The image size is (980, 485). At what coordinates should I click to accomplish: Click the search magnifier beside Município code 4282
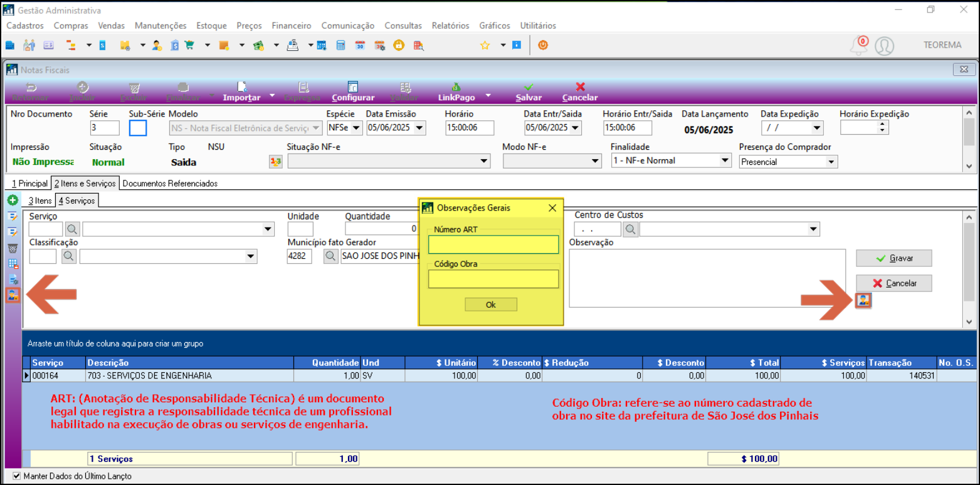click(330, 256)
